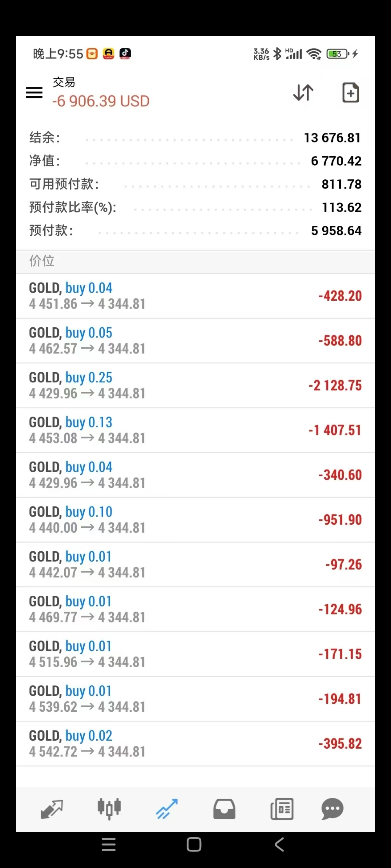The height and width of the screenshot is (868, 391).
Task: Open the News tab icon
Action: 282,809
